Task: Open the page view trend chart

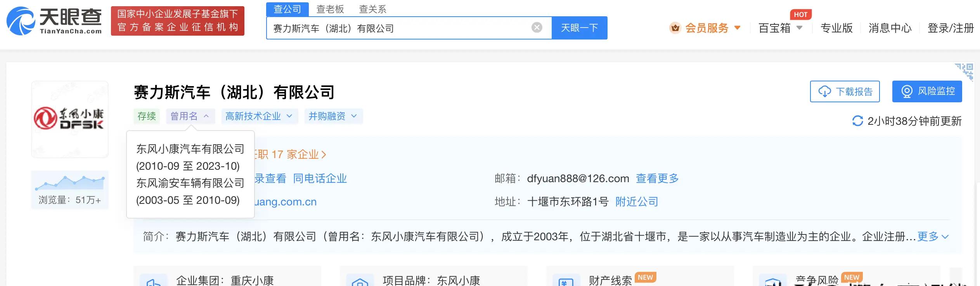Action: click(x=70, y=183)
